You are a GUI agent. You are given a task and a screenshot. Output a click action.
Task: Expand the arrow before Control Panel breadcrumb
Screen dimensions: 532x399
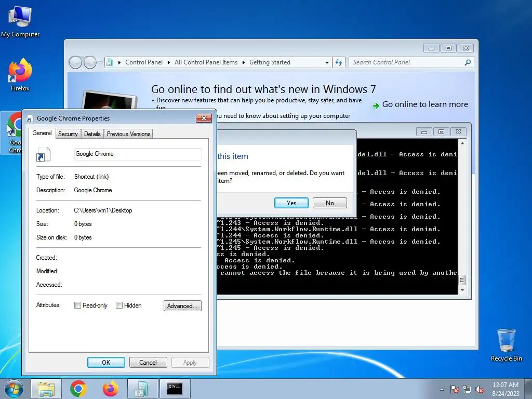119,62
